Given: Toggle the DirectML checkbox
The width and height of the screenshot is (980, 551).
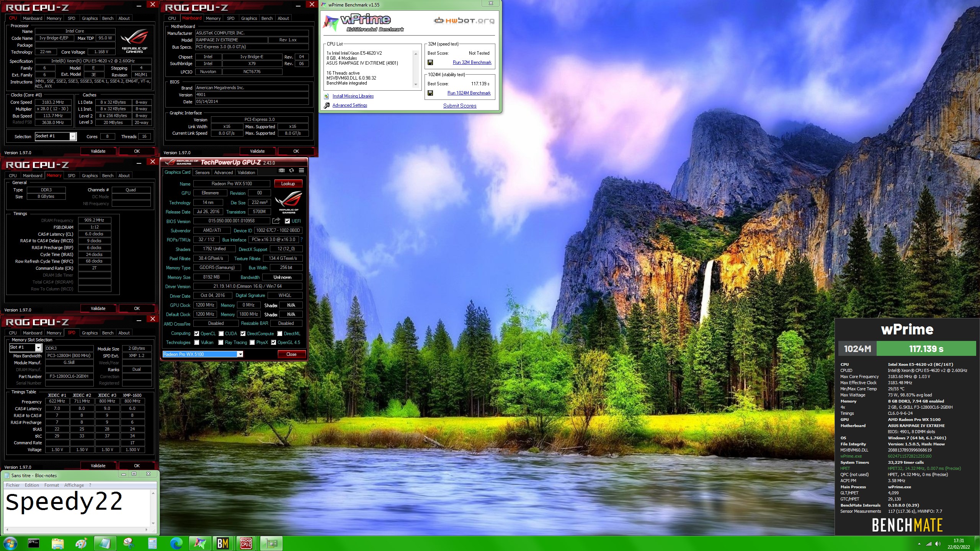Looking at the screenshot, I should click(280, 333).
